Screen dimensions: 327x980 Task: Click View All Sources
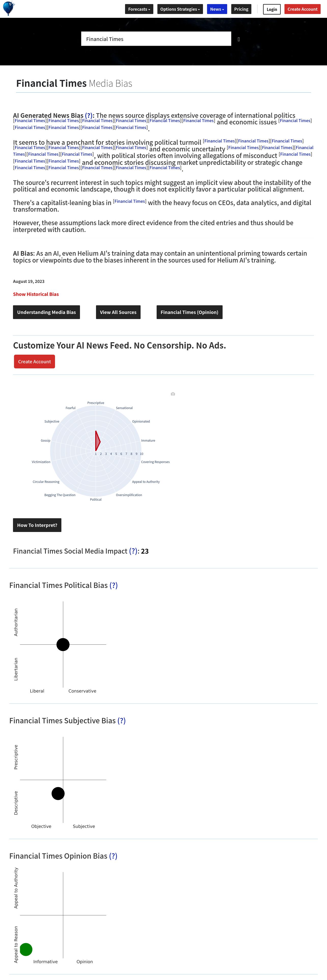point(118,312)
